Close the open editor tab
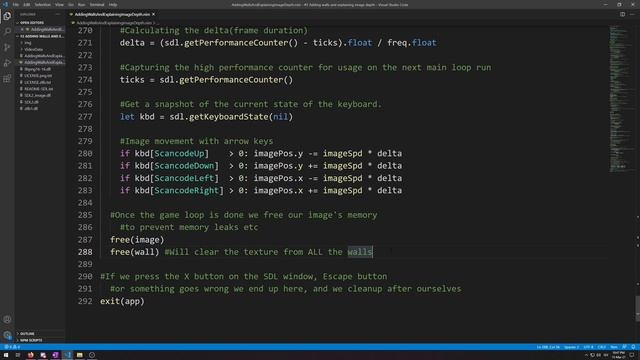640x360 pixels. click(x=153, y=14)
